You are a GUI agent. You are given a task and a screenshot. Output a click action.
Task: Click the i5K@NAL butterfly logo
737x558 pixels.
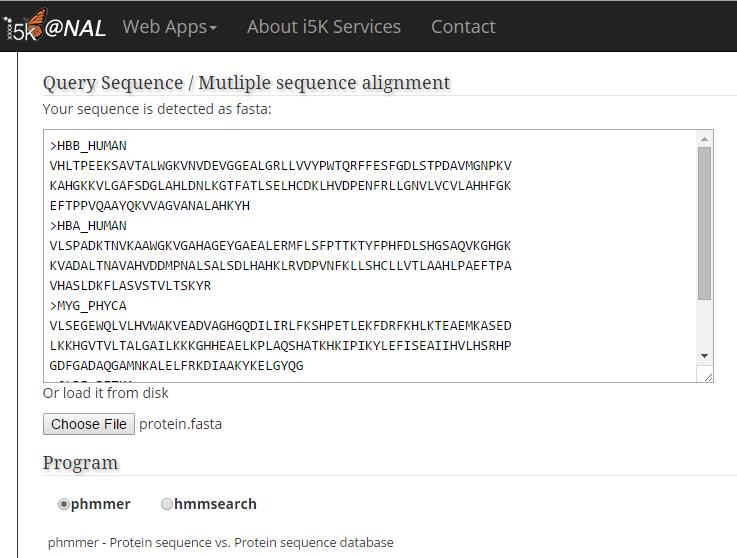pyautogui.click(x=55, y=27)
